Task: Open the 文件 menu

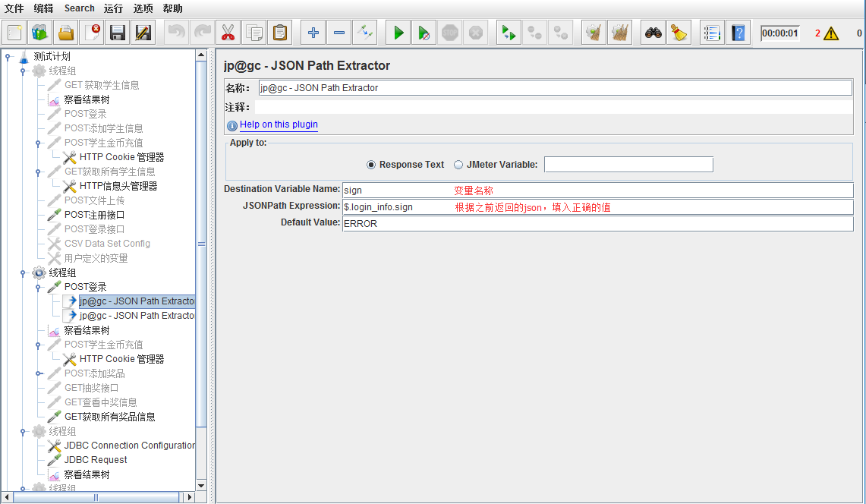Action: pyautogui.click(x=14, y=8)
